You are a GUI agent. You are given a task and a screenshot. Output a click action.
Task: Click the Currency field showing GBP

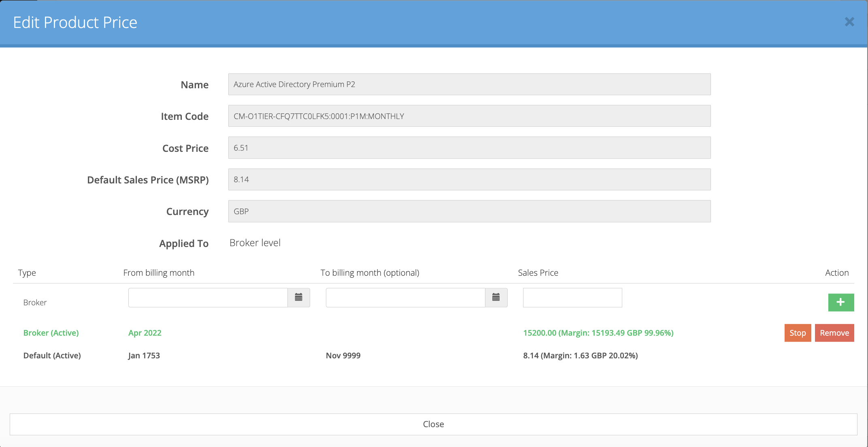click(x=470, y=211)
